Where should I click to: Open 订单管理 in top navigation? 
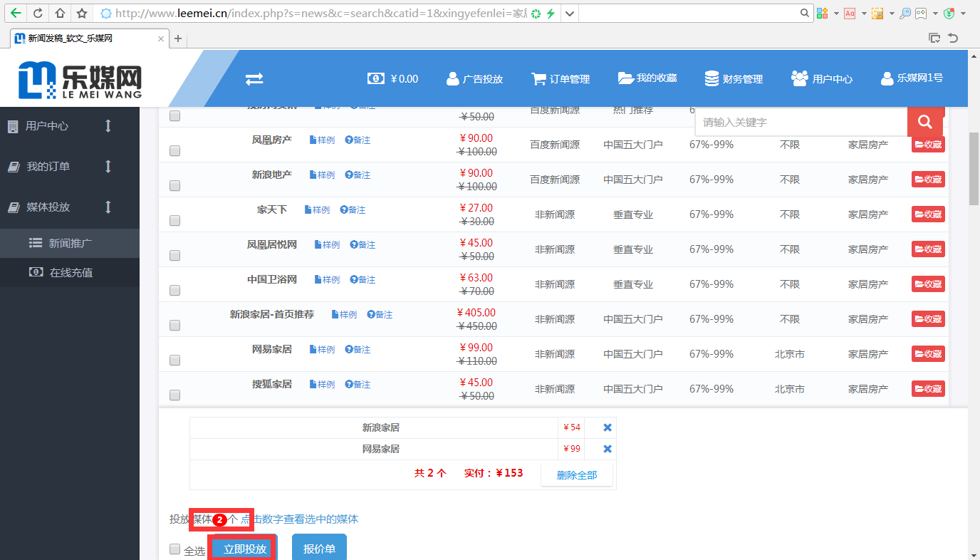tap(561, 79)
